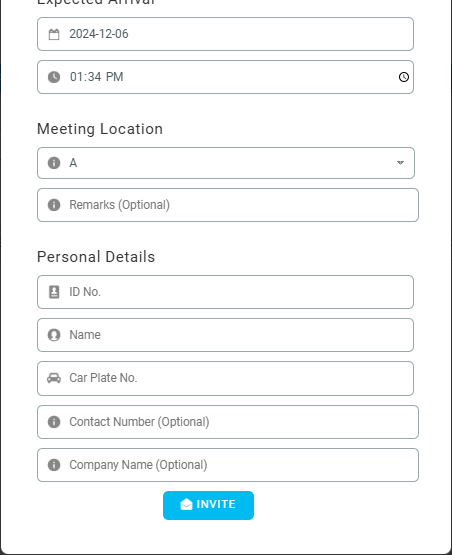Expand the Meeting Location dropdown arrow
Screen dimensions: 452x555
click(400, 163)
